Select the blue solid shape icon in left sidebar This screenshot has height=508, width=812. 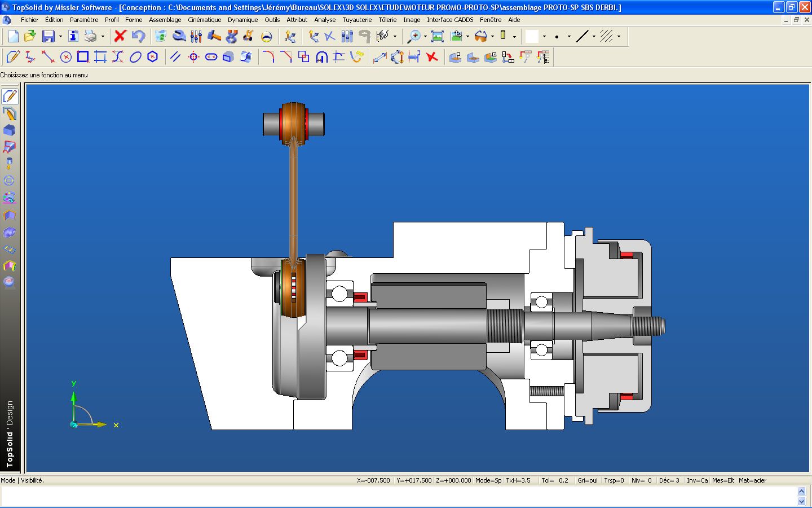pos(10,130)
